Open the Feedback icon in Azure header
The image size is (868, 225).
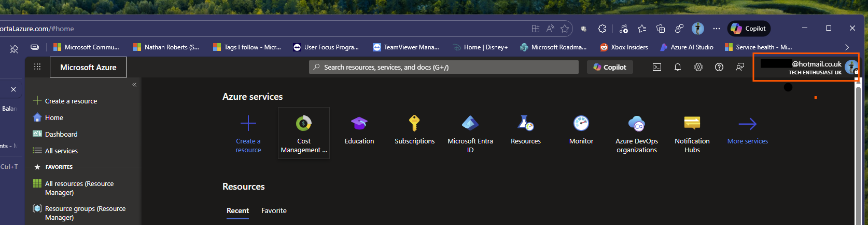(x=740, y=67)
